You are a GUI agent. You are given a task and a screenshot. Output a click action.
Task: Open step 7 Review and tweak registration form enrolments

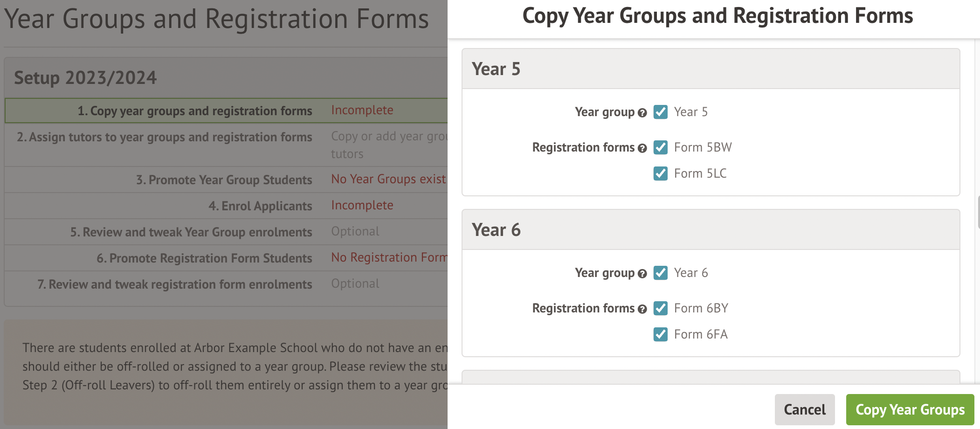[x=175, y=284]
